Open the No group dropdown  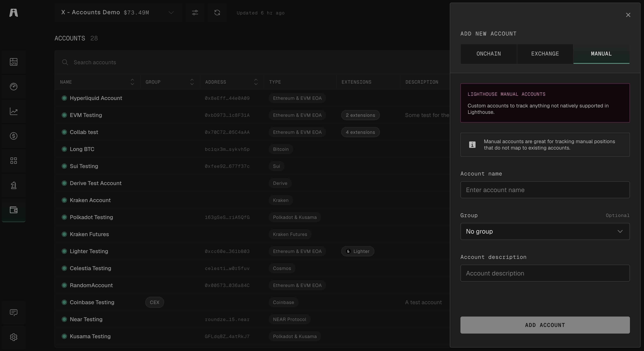545,231
